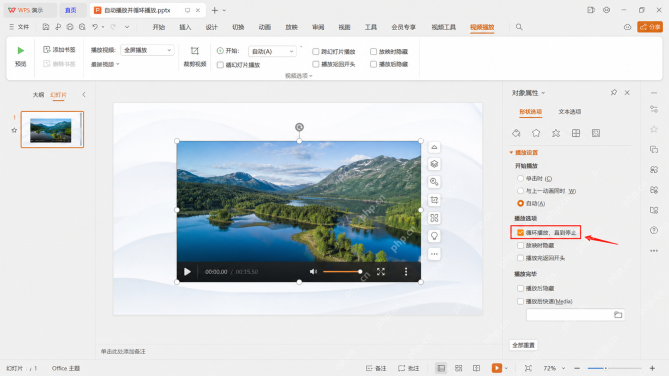Open the File menu button
The width and height of the screenshot is (669, 376).
[19, 27]
